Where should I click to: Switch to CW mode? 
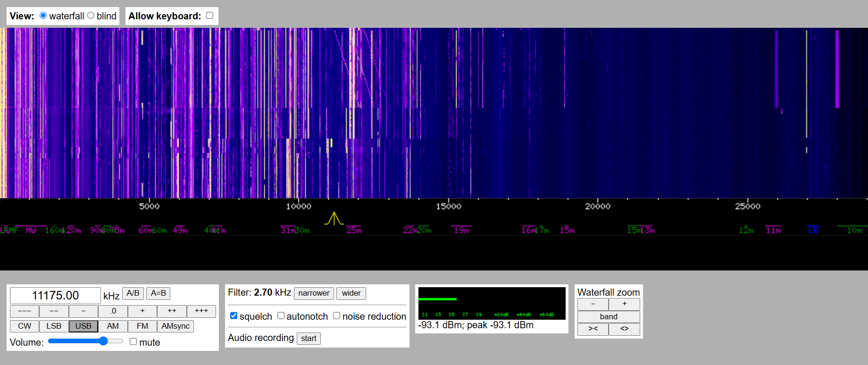tap(25, 326)
